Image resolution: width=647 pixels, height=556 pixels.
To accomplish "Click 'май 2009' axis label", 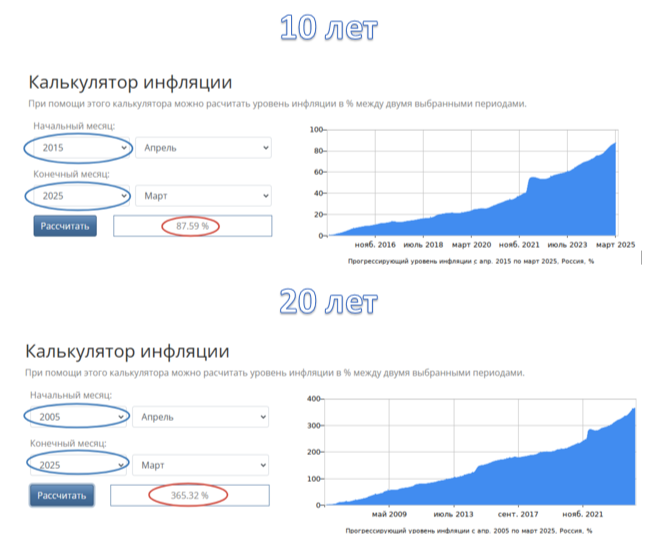I will 389,514.
